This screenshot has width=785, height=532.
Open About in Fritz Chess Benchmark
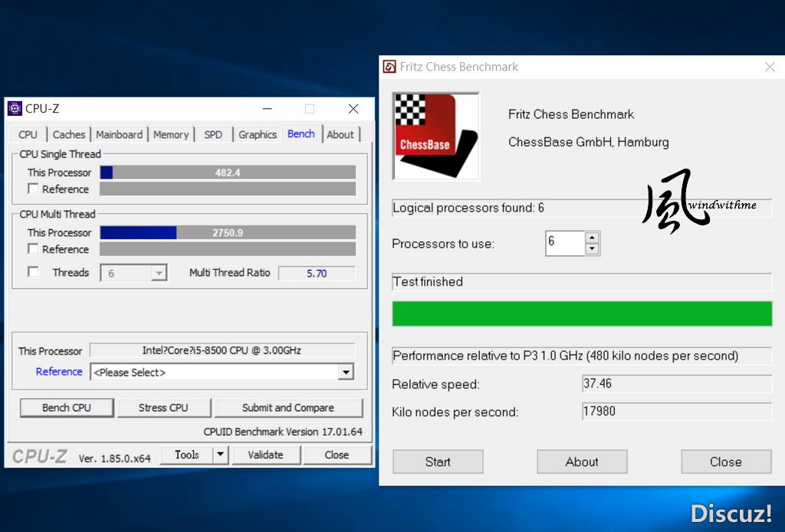click(x=582, y=461)
